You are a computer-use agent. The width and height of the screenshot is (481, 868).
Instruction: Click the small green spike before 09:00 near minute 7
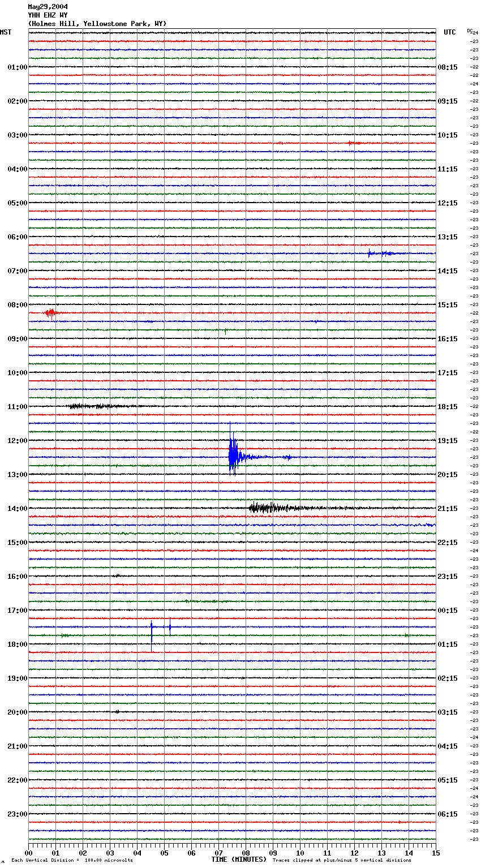point(225,331)
